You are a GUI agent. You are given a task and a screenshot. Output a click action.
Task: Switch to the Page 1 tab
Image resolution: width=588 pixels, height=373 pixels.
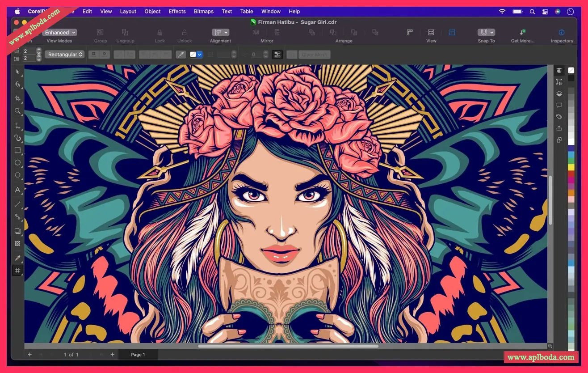[x=138, y=355]
